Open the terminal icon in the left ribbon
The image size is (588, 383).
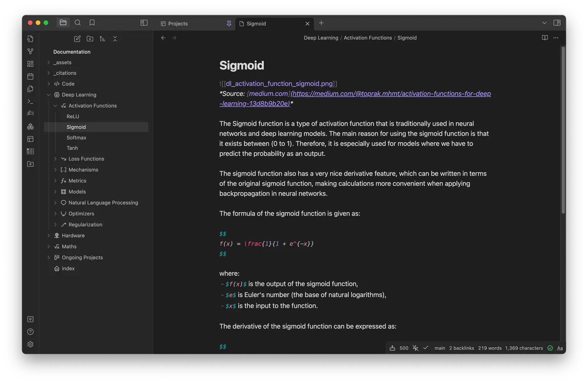(x=30, y=101)
